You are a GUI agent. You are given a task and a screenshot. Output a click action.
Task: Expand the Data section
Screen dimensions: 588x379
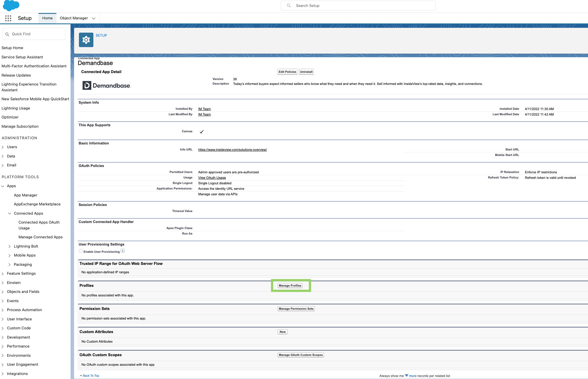[3, 156]
